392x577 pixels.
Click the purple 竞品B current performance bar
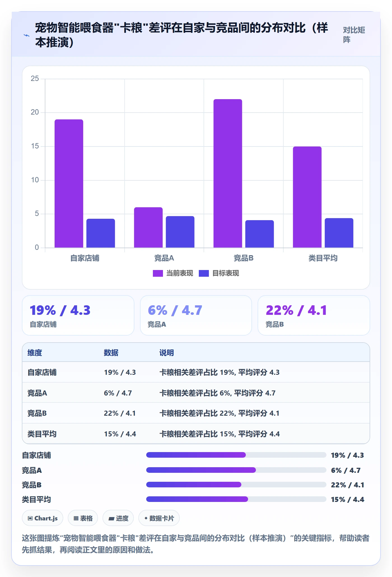click(x=228, y=173)
